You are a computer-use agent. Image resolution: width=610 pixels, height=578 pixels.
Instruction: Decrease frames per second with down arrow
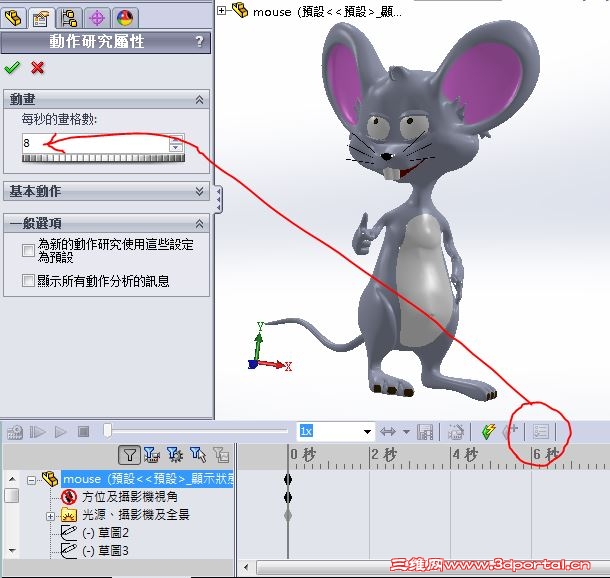tap(176, 148)
